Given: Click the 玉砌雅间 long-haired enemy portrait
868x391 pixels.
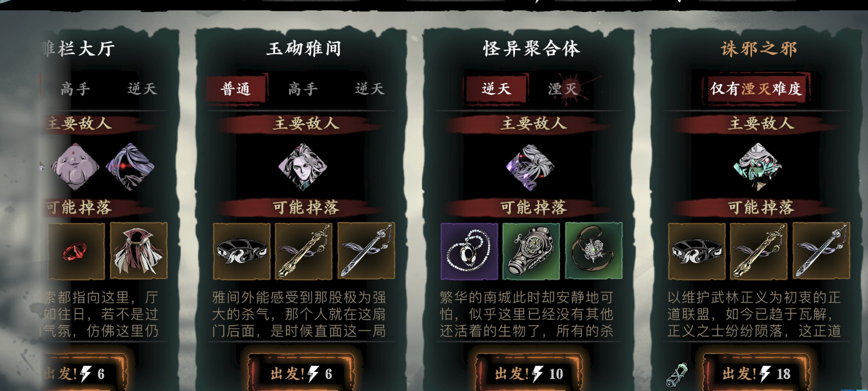Looking at the screenshot, I should tap(303, 166).
